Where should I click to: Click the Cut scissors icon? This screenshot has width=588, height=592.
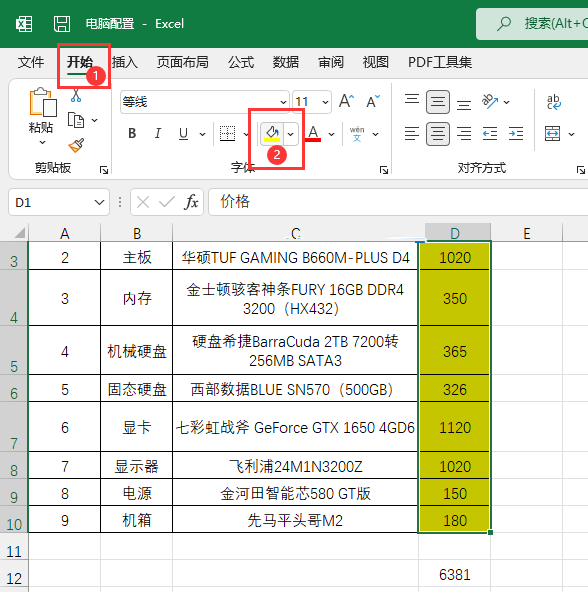click(x=76, y=95)
